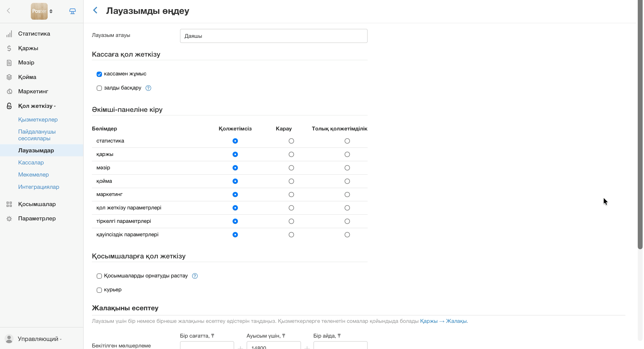Expand the Poster account switcher
644x349 pixels.
42,11
